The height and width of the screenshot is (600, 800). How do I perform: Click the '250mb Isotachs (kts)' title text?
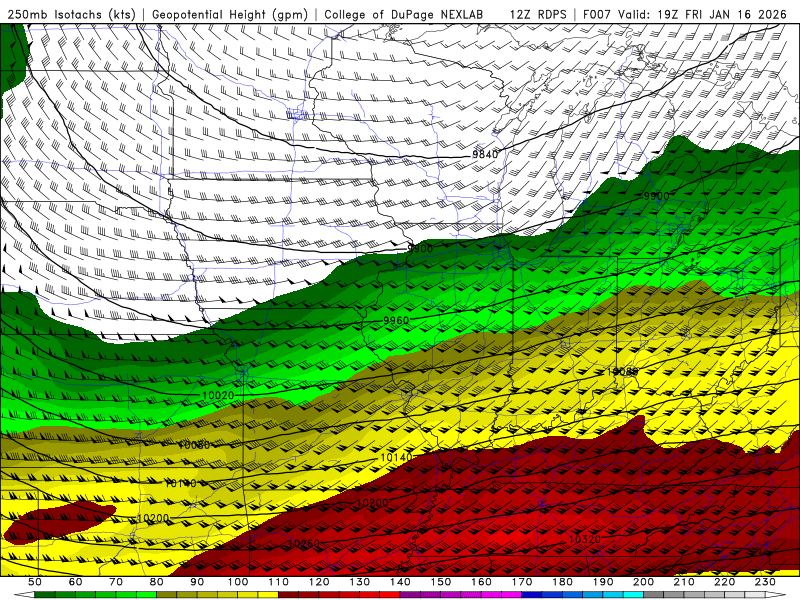click(72, 14)
